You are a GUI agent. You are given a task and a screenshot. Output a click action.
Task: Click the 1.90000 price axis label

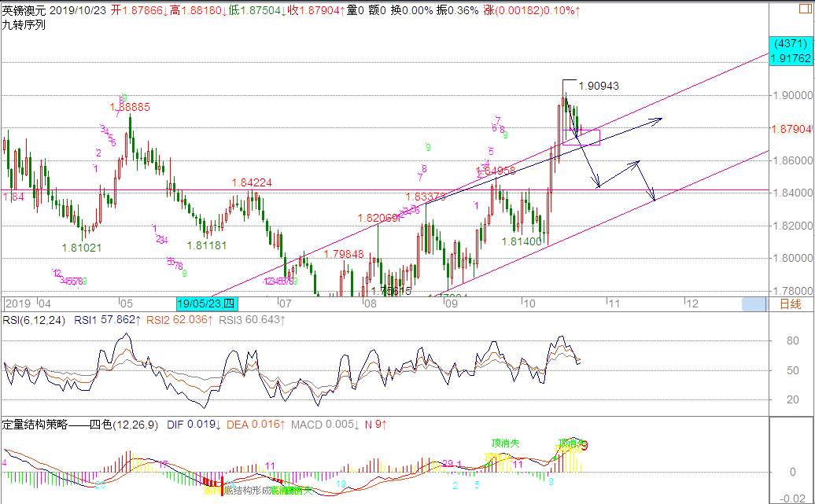click(x=791, y=95)
